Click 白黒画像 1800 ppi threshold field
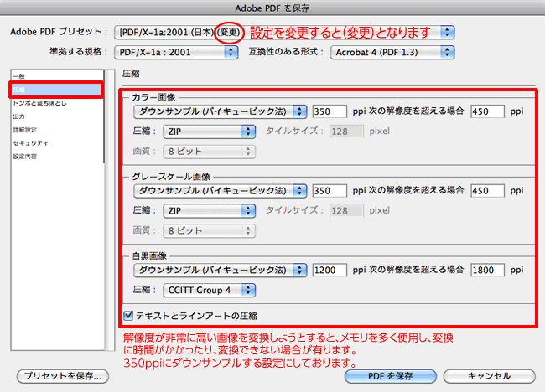This screenshot has width=545, height=392. click(487, 270)
